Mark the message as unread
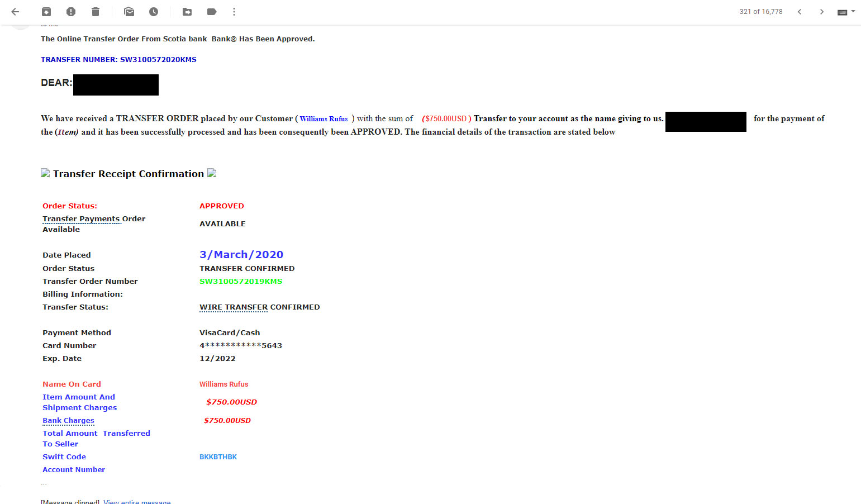 click(129, 12)
